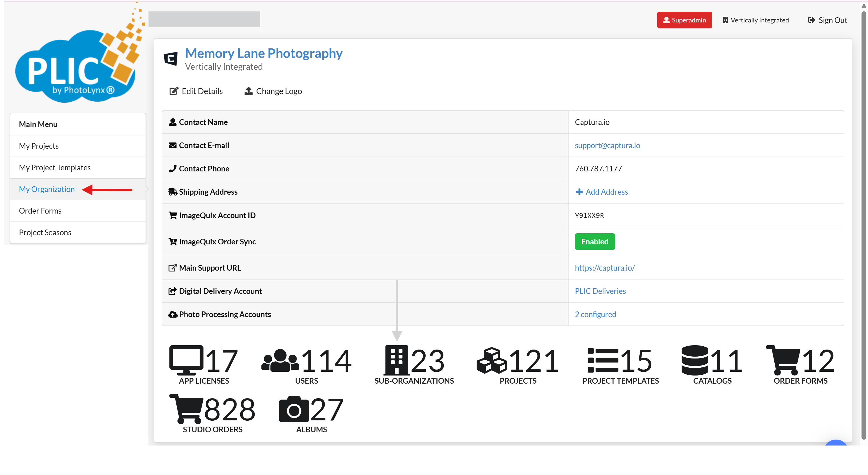This screenshot has height=475, width=868.
Task: Open My Project Templates menu item
Action: [78, 167]
